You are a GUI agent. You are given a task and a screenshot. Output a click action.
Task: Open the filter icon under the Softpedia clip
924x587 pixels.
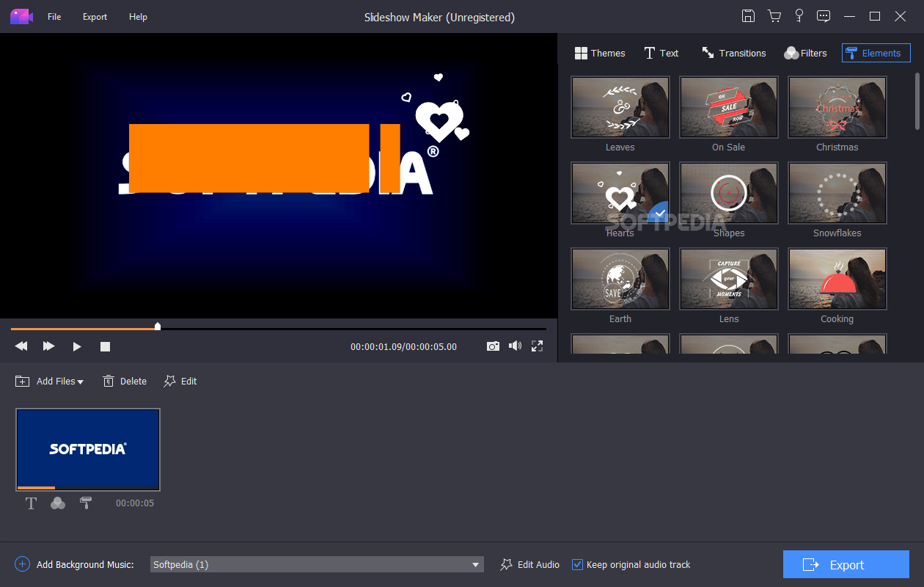(x=58, y=503)
